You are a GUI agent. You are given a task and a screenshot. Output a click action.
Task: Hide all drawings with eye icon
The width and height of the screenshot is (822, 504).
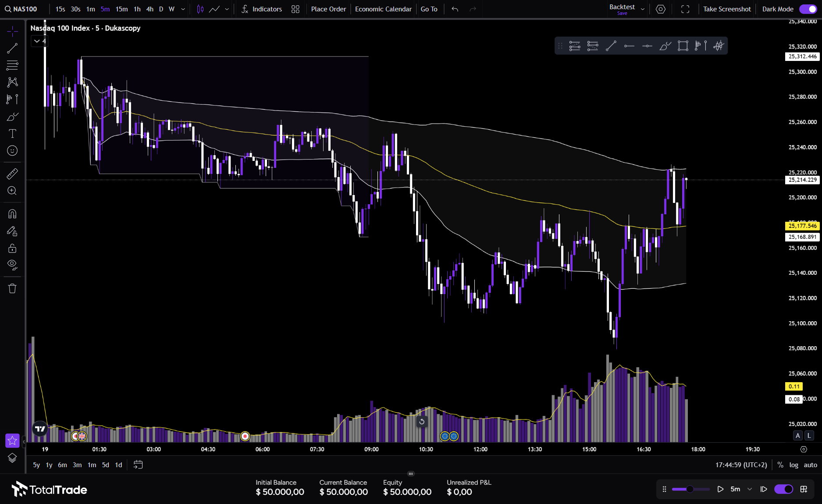click(12, 265)
